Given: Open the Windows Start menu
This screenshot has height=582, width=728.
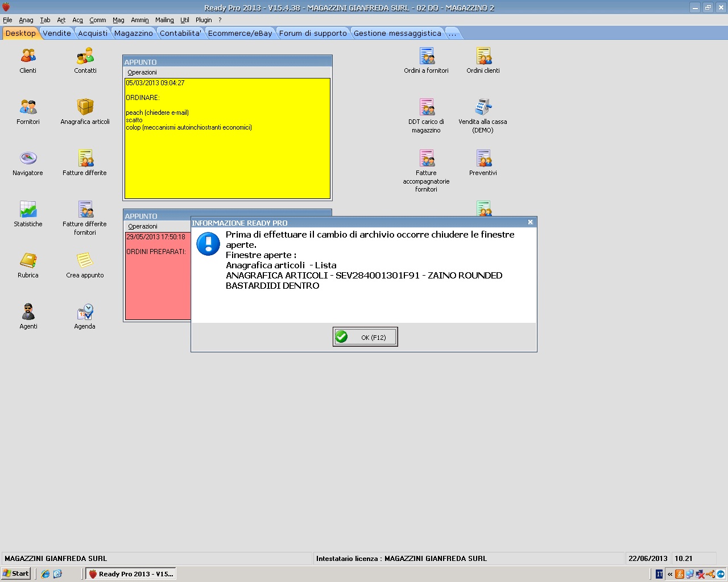Looking at the screenshot, I should pyautogui.click(x=16, y=573).
